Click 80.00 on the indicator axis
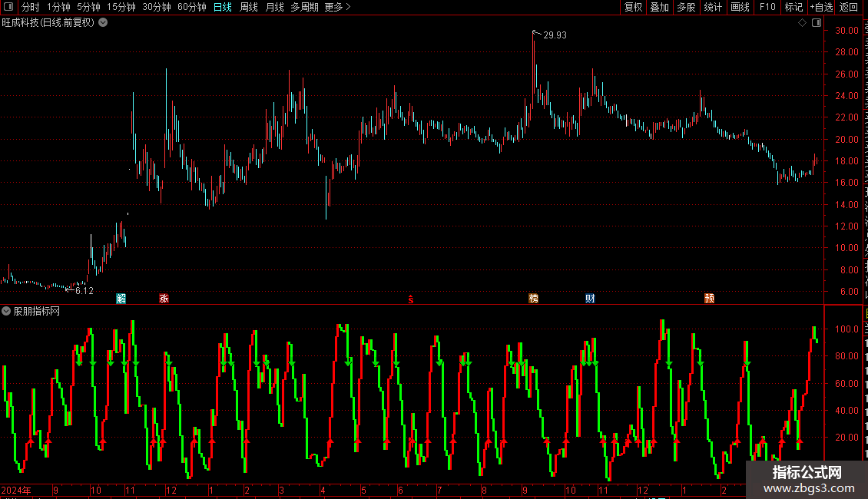 (x=847, y=355)
